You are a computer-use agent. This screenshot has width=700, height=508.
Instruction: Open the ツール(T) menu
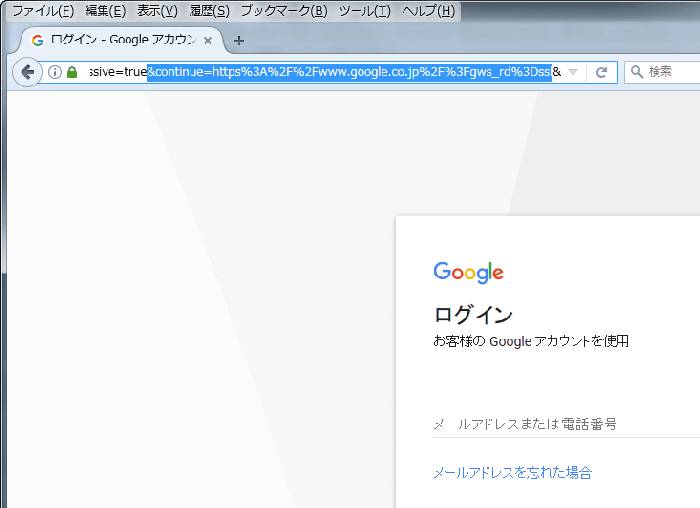364,11
